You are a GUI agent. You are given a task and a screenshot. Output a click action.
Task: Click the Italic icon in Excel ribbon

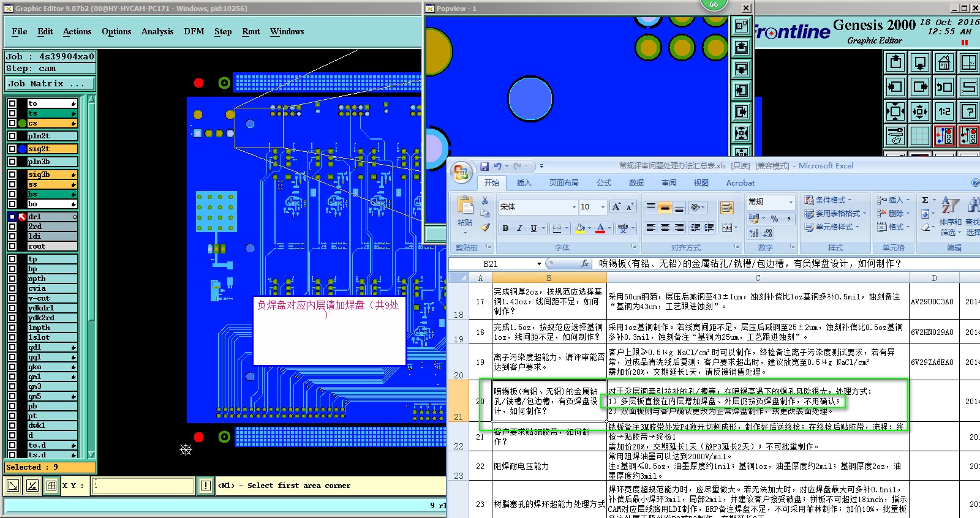519,228
